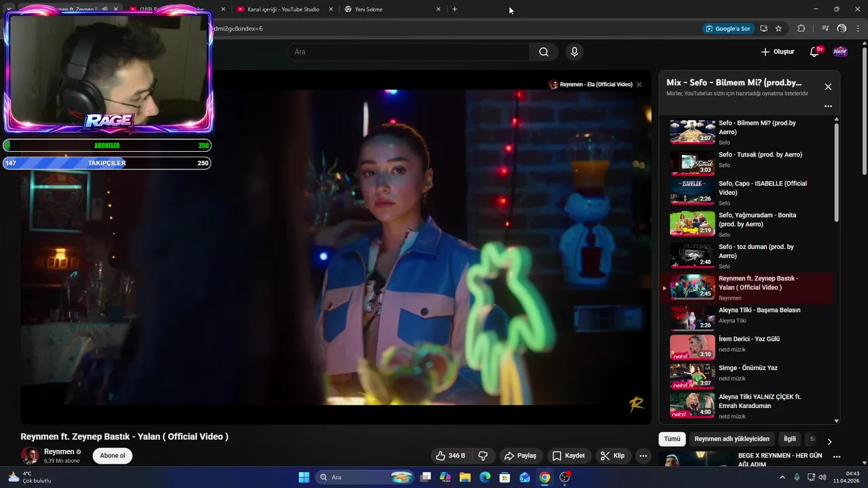This screenshot has height=488, width=868.
Task: Save video with Kaydet button
Action: [568, 456]
